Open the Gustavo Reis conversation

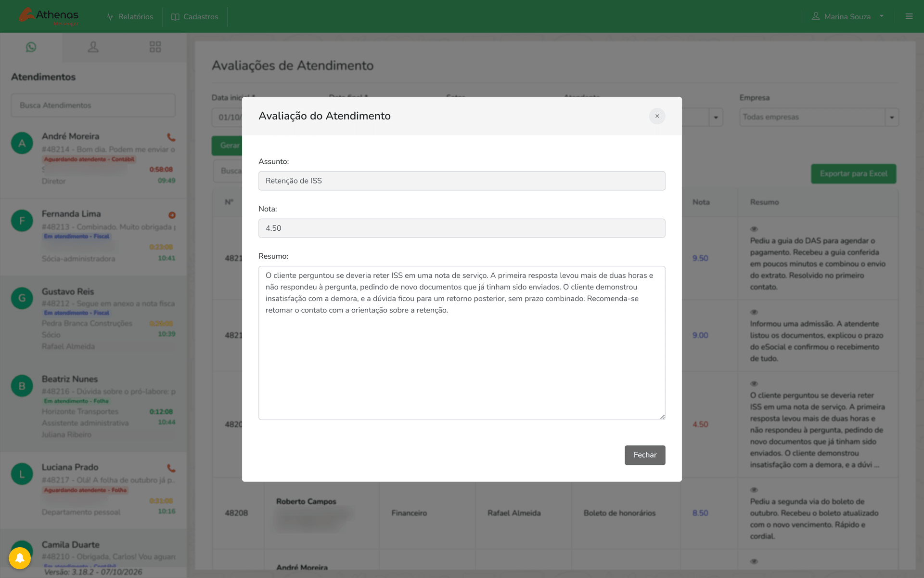(x=93, y=319)
